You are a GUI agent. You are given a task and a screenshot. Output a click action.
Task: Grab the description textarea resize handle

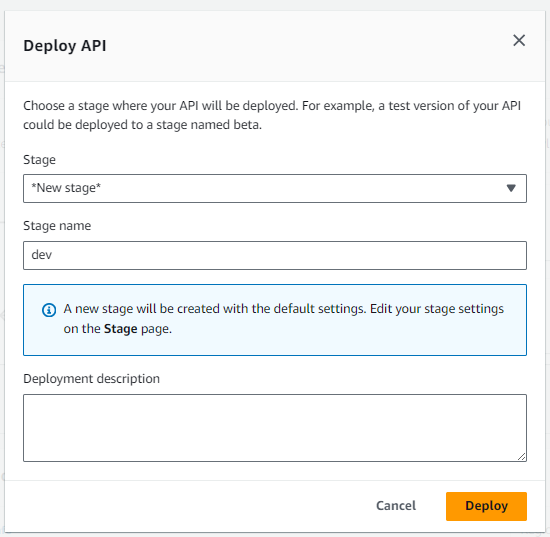521,456
